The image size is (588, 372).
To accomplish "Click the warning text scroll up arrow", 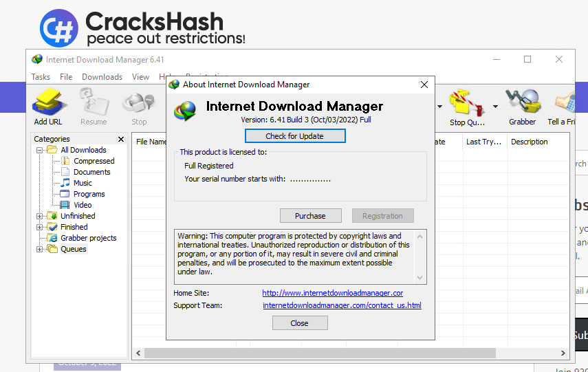I will coord(420,237).
